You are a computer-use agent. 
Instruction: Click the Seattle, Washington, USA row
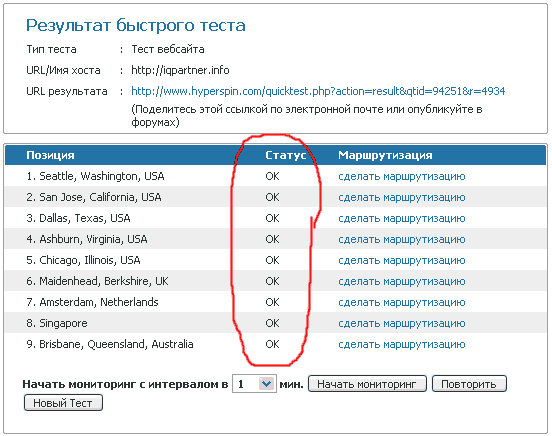[275, 176]
